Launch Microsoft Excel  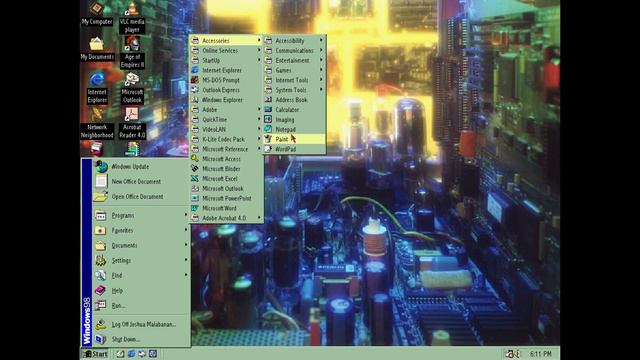(x=226, y=179)
